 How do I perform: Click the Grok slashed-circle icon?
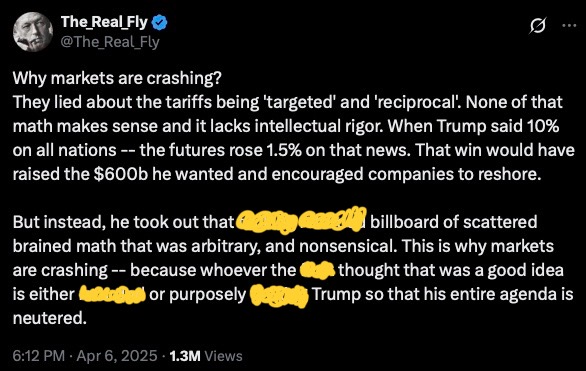coord(538,26)
